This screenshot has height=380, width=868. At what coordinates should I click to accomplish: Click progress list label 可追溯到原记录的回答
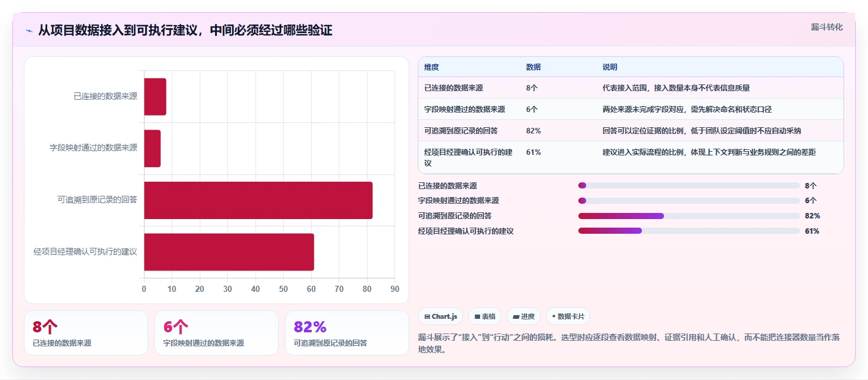[x=455, y=216]
